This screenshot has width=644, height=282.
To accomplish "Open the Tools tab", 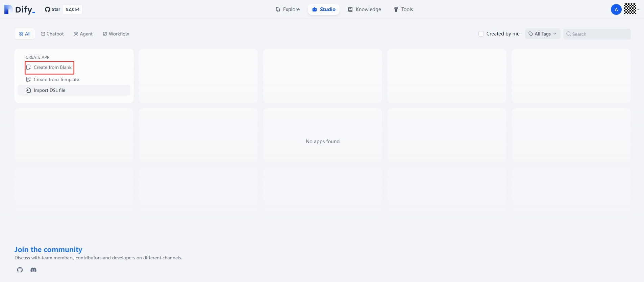I will (x=403, y=9).
